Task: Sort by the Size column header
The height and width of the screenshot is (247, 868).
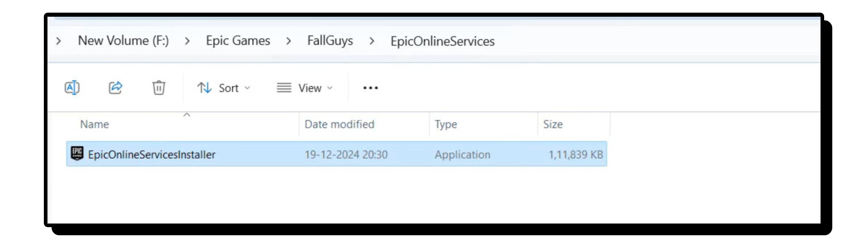Action: pyautogui.click(x=552, y=124)
